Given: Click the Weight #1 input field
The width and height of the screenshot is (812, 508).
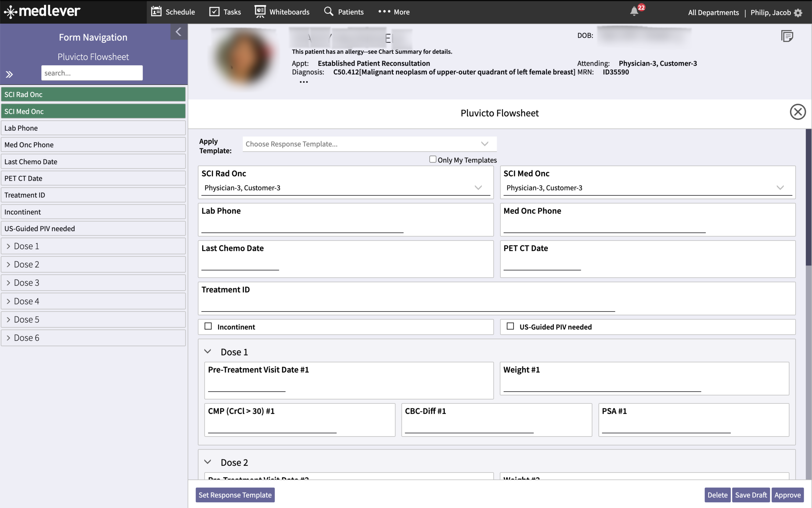Looking at the screenshot, I should click(602, 385).
